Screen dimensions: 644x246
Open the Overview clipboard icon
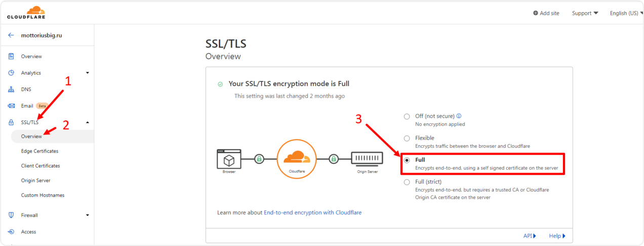point(11,56)
